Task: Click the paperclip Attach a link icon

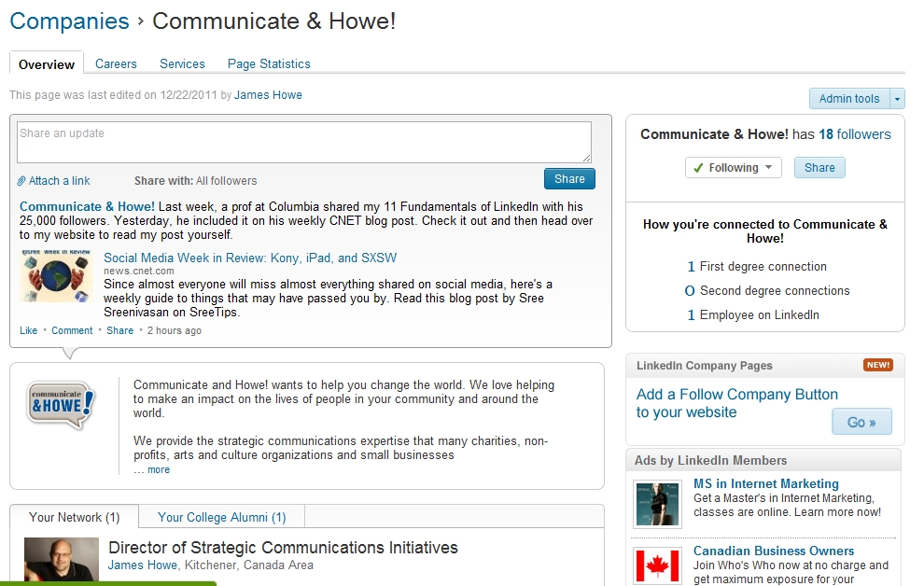Action: (x=21, y=181)
